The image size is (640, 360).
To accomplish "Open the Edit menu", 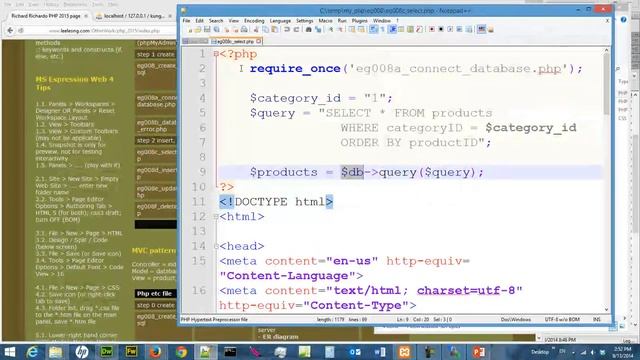I will point(199,21).
